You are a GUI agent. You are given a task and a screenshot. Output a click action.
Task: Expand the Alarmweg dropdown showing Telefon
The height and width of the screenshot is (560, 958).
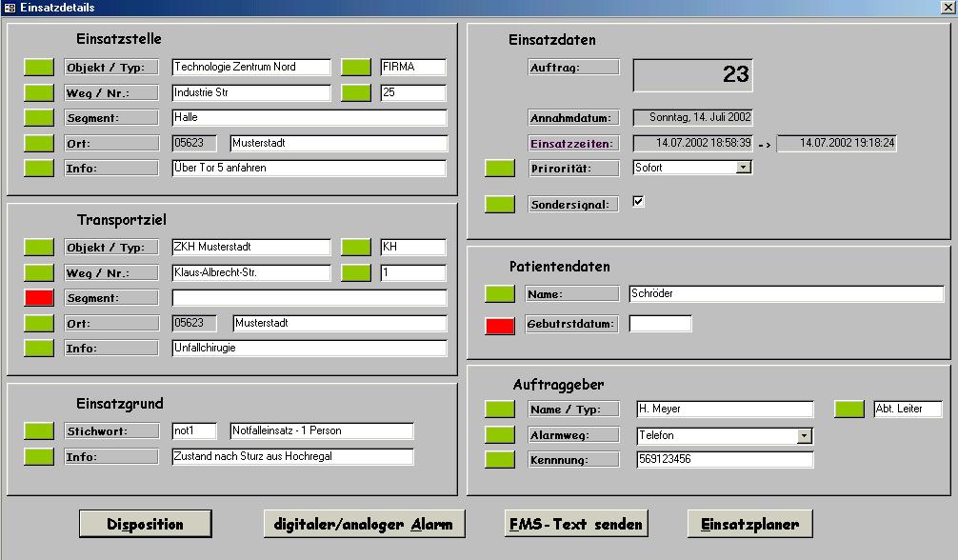point(805,436)
